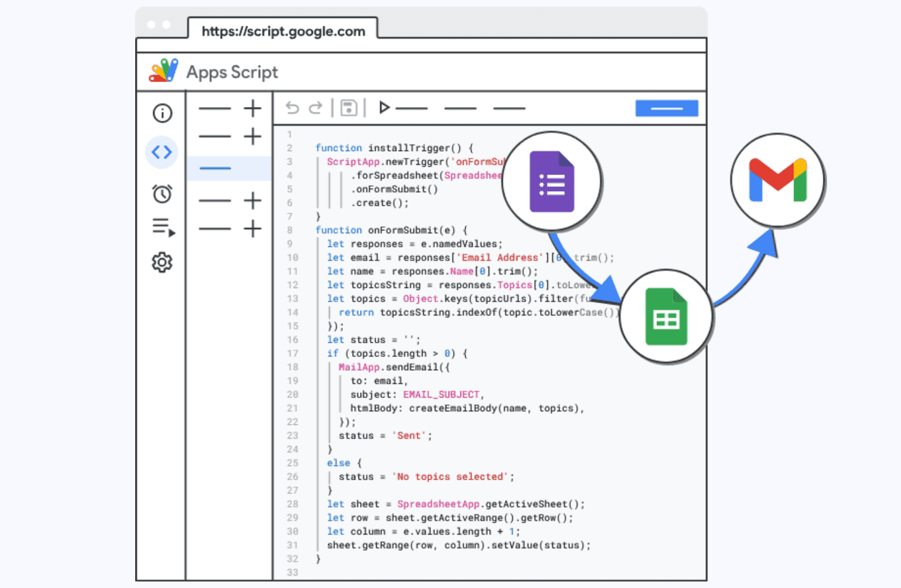
Task: Undo the last edit
Action: coord(292,108)
